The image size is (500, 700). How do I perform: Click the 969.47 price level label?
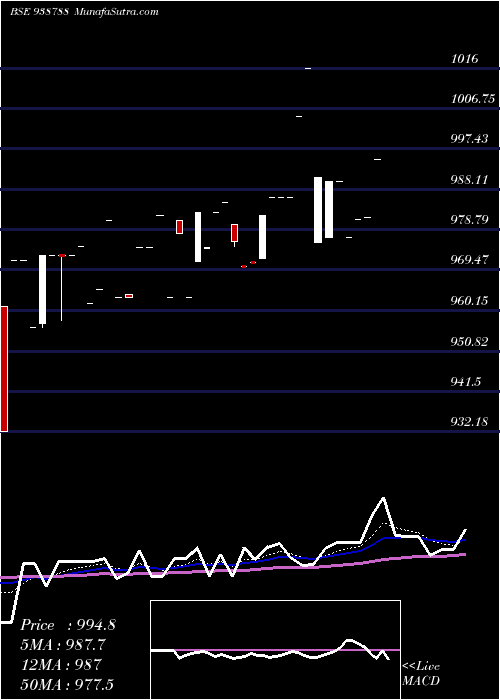[x=469, y=260]
